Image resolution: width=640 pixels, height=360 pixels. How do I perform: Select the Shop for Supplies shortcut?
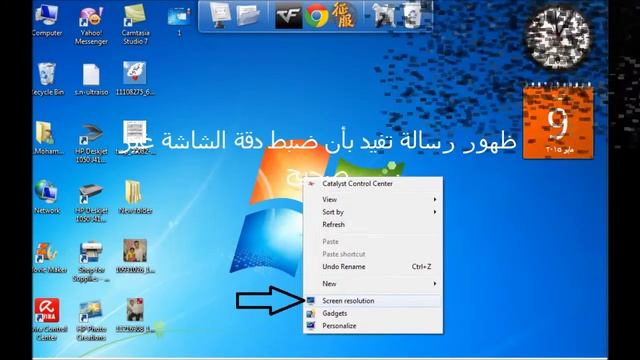click(x=91, y=261)
